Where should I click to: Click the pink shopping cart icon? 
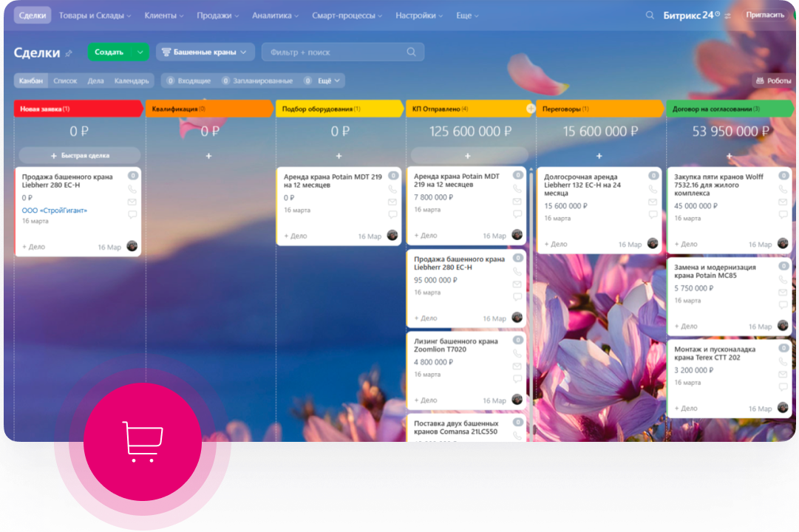(142, 442)
